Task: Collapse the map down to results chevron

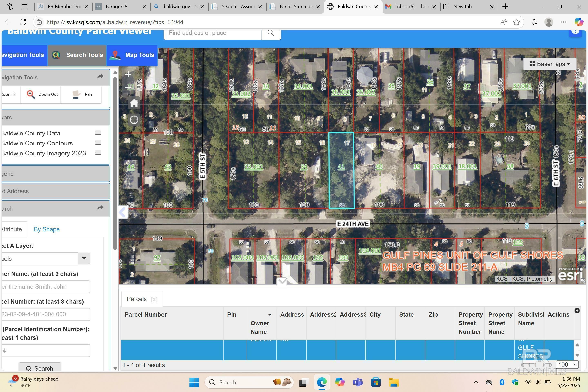Action: point(282,282)
